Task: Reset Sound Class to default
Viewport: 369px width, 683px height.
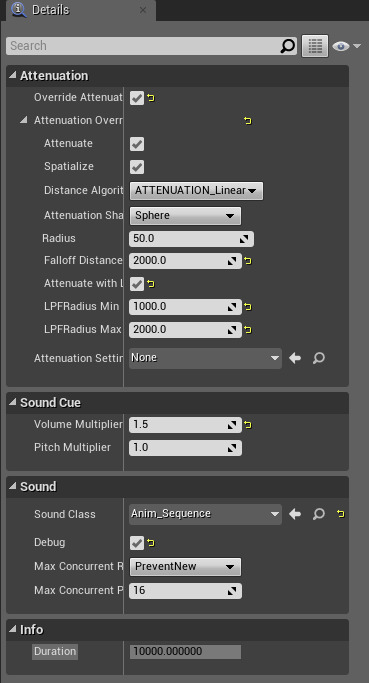Action: (x=341, y=514)
